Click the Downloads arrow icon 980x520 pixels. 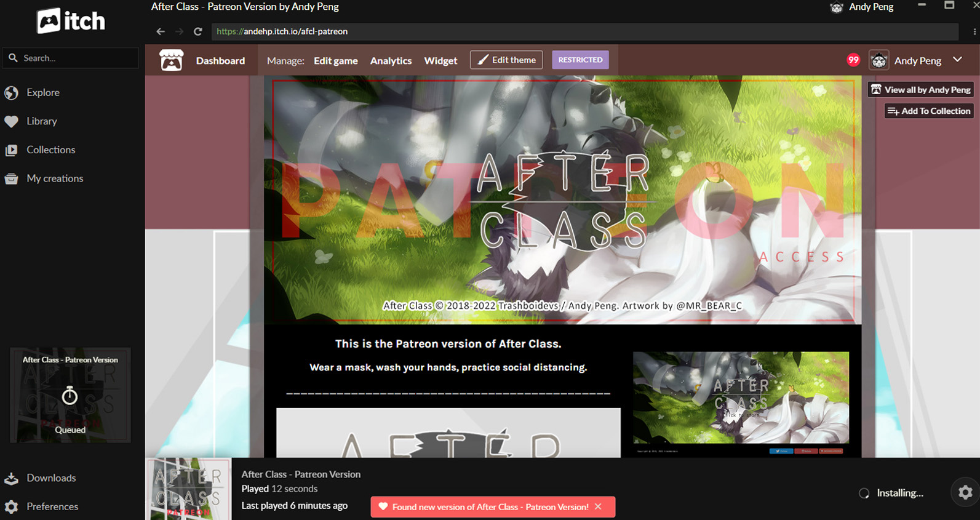click(11, 479)
